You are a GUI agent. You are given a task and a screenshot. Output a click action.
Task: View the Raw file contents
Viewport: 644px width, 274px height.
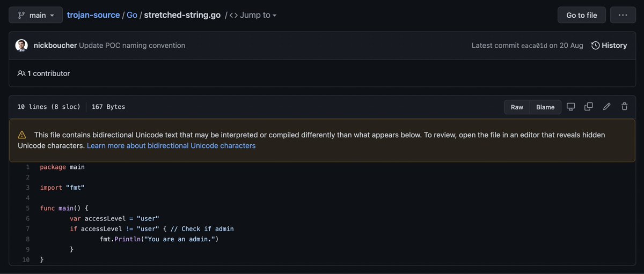[517, 107]
